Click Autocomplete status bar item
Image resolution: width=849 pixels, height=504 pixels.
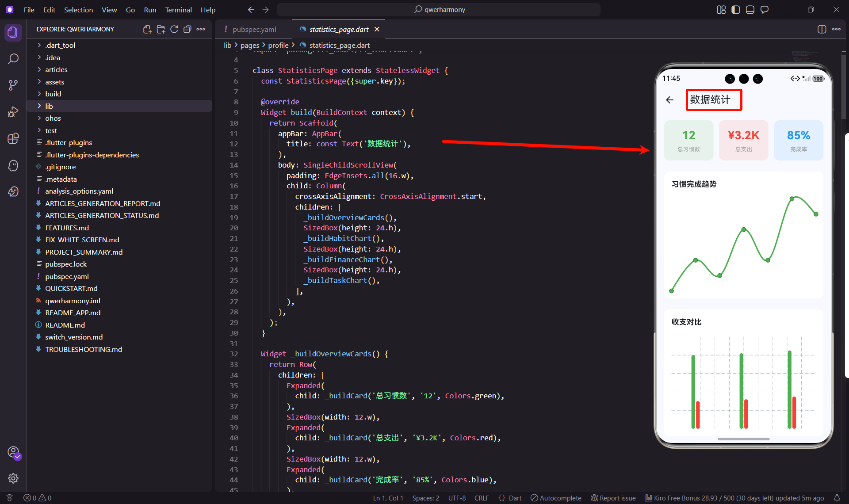556,498
